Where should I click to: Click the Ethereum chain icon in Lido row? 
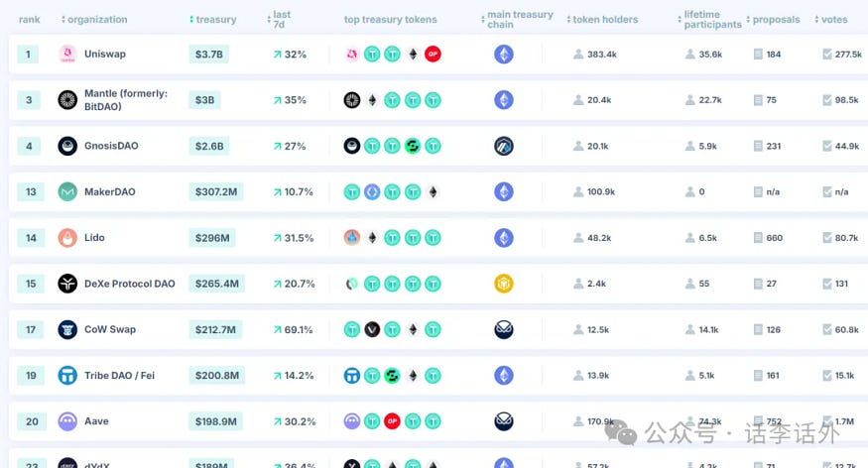pyautogui.click(x=504, y=238)
